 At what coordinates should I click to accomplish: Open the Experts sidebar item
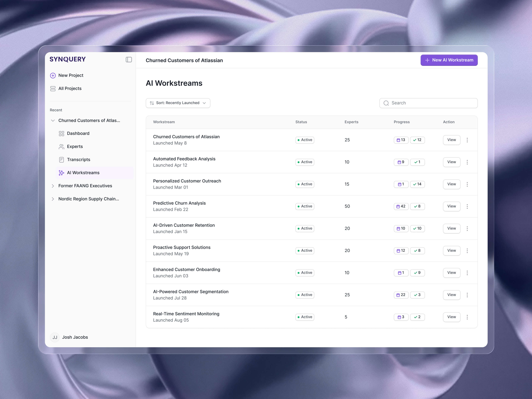coord(95,146)
